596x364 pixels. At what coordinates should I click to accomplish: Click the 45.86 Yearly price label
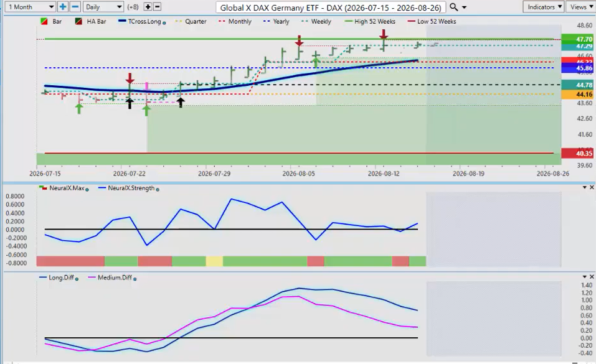(577, 68)
